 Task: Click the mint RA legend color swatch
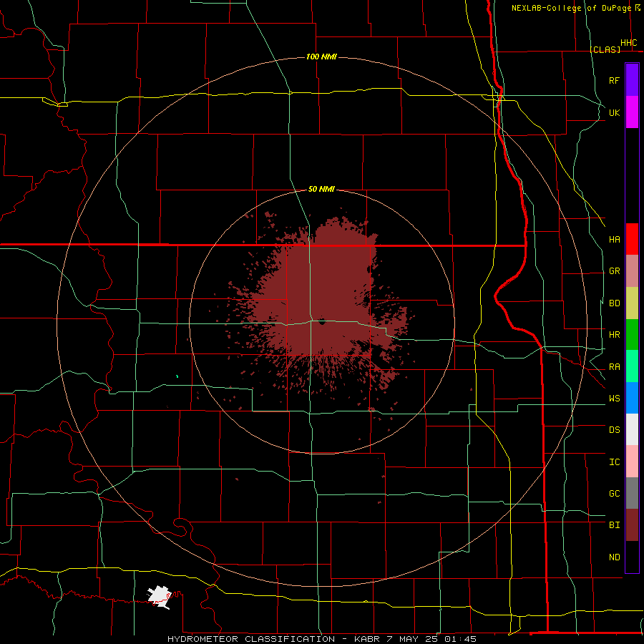pyautogui.click(x=632, y=366)
